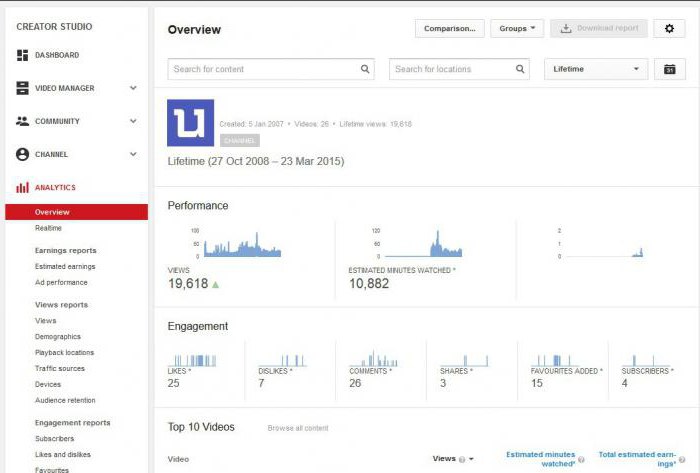Open the Realtime report
700x473 pixels.
pyautogui.click(x=48, y=228)
